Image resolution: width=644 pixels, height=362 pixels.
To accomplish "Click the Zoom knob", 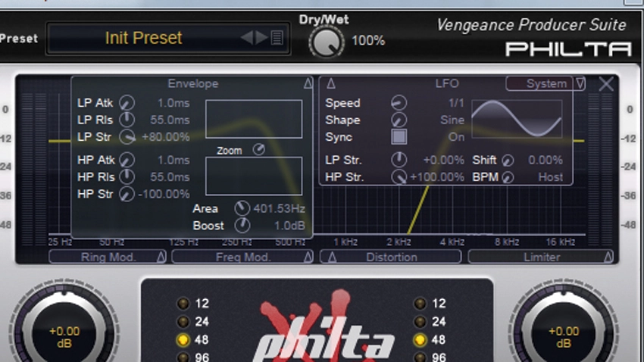I will coord(259,149).
